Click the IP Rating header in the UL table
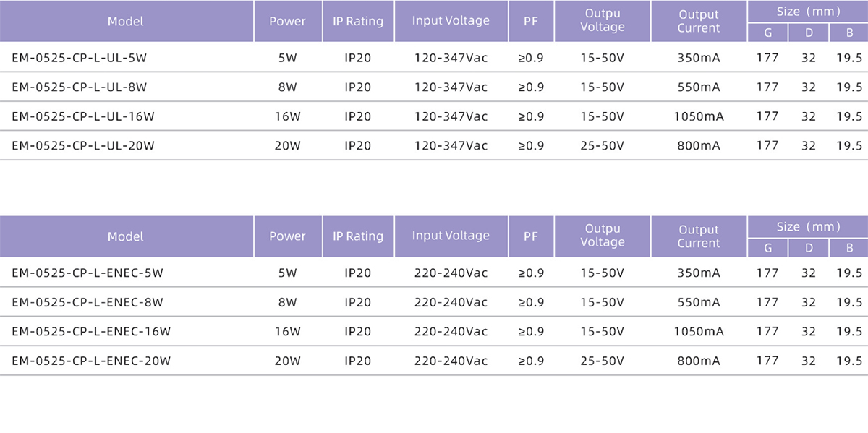 click(358, 22)
